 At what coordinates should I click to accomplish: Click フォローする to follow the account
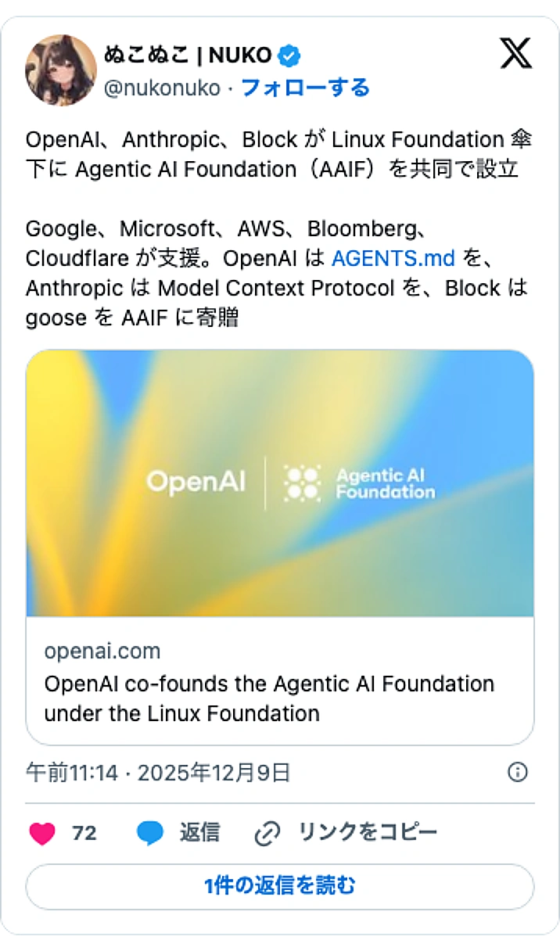[x=304, y=88]
